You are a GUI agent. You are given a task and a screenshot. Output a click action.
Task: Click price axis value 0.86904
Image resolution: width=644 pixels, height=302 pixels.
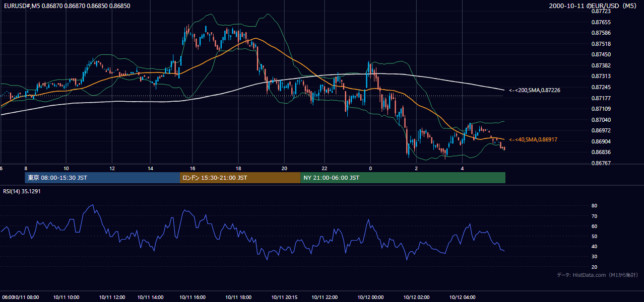click(601, 141)
